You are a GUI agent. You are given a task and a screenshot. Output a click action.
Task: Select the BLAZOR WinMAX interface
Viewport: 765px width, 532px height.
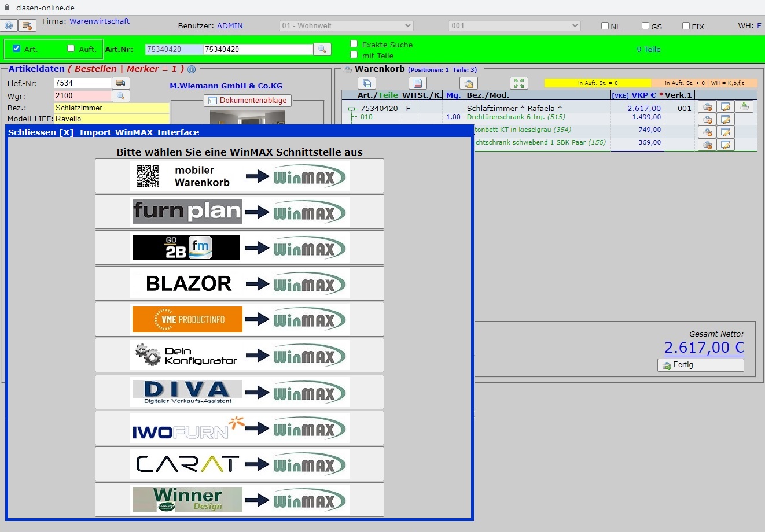240,283
